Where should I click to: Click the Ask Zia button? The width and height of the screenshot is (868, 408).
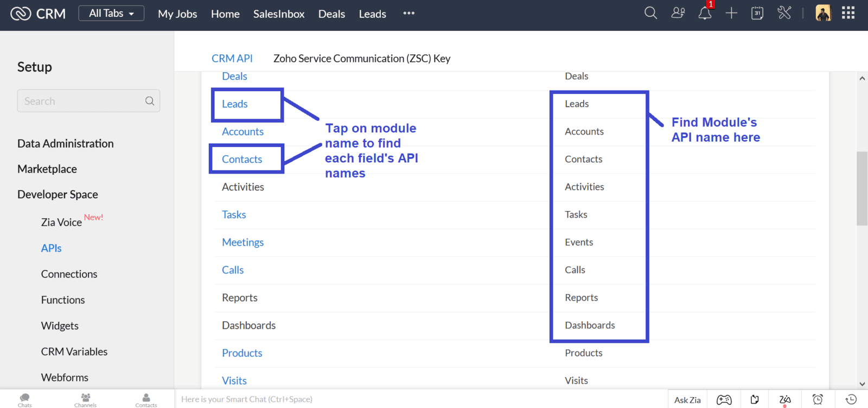(687, 400)
